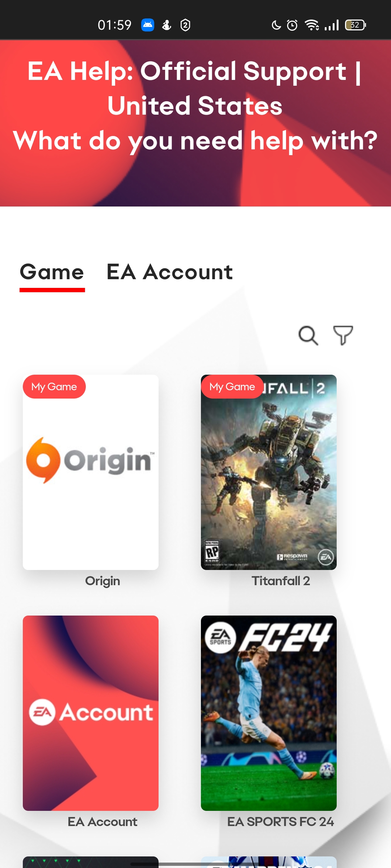Viewport: 391px width, 868px height.
Task: Click the EA SPORTS FC 24 label
Action: (281, 822)
